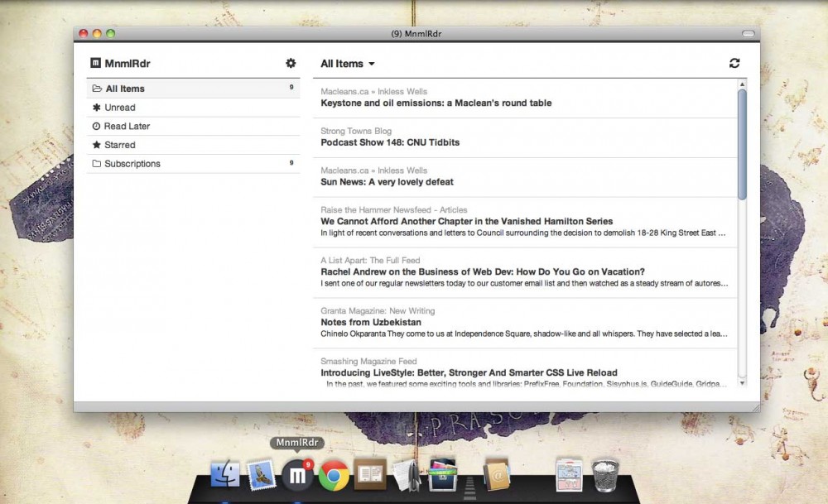Click the MnmlRdr title in the sidebar header
The image size is (828, 504).
pyautogui.click(x=128, y=64)
